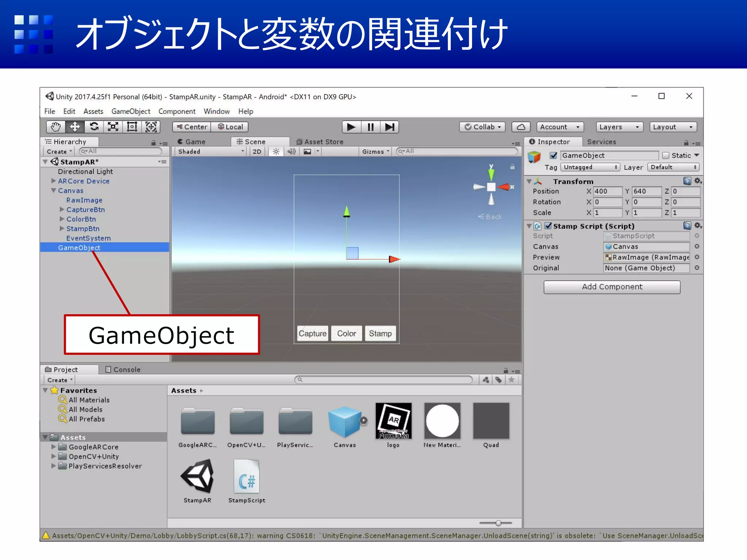Switch to the Game tab

[191, 142]
